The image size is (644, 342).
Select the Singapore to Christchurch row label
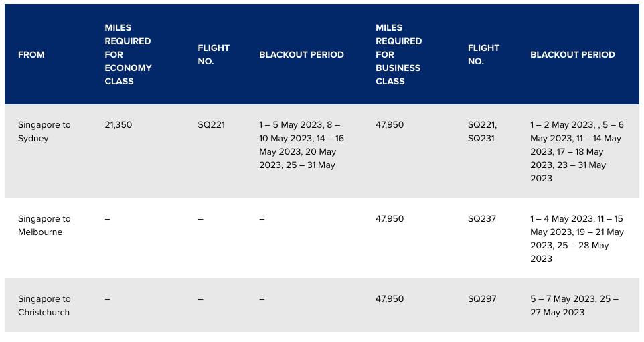point(44,305)
